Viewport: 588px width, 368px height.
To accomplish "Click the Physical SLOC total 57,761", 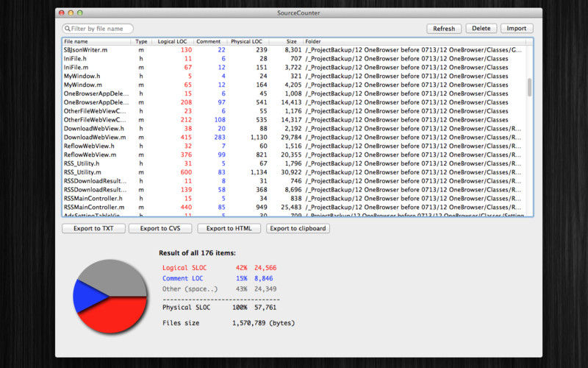I will [x=265, y=307].
